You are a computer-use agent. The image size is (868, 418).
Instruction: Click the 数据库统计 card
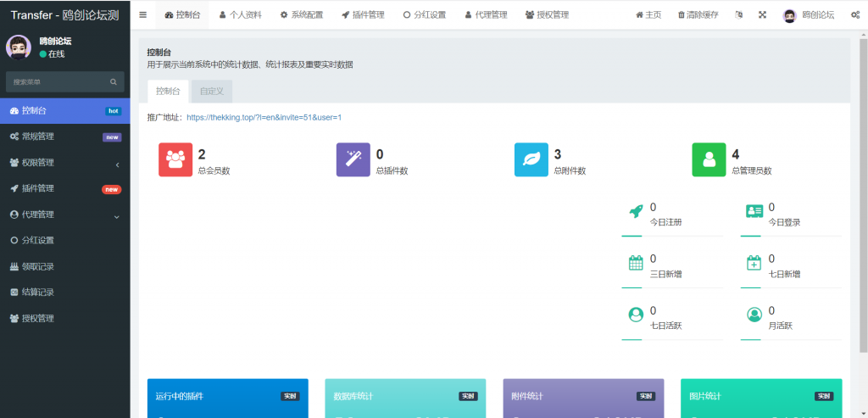(405, 398)
